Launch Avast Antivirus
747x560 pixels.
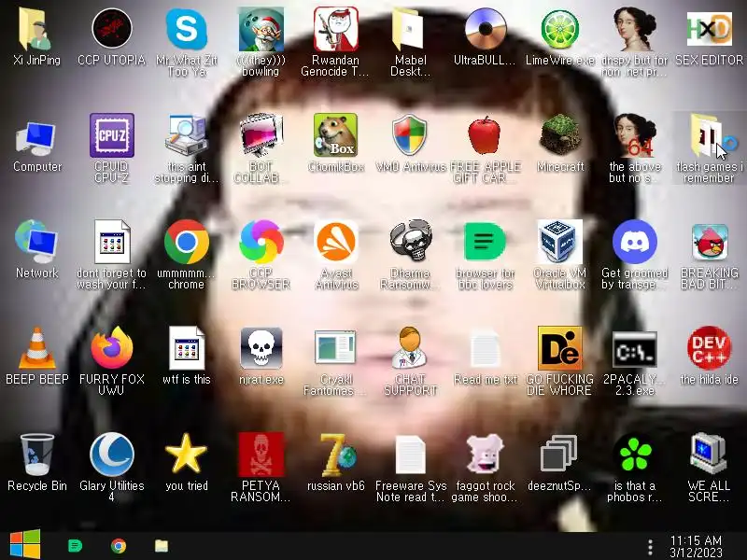(x=336, y=242)
